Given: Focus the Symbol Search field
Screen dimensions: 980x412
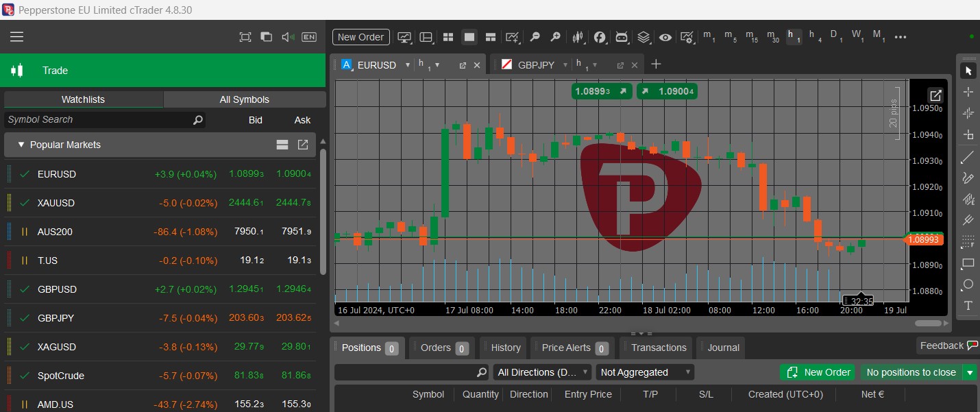Looking at the screenshot, I should click(x=105, y=120).
